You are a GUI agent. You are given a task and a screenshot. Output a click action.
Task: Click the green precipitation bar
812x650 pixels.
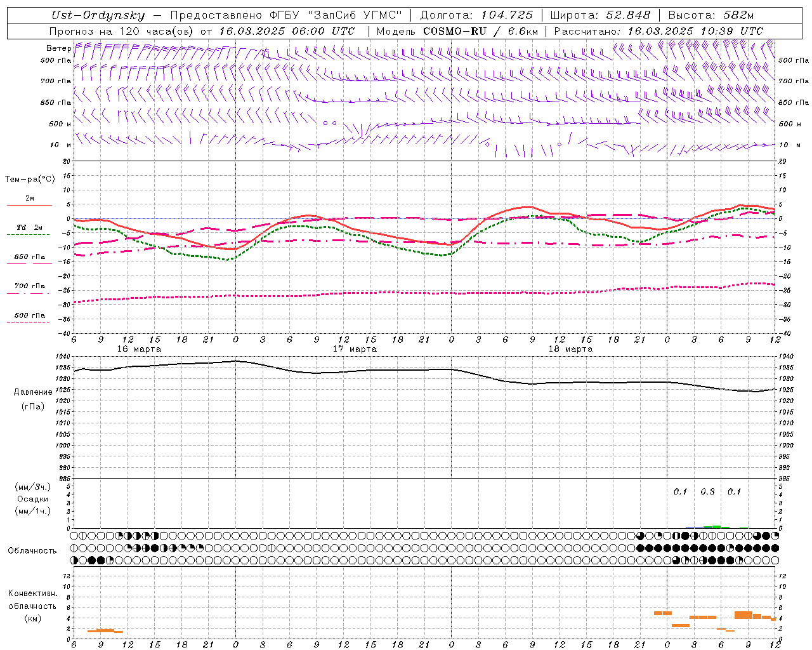pyautogui.click(x=716, y=527)
